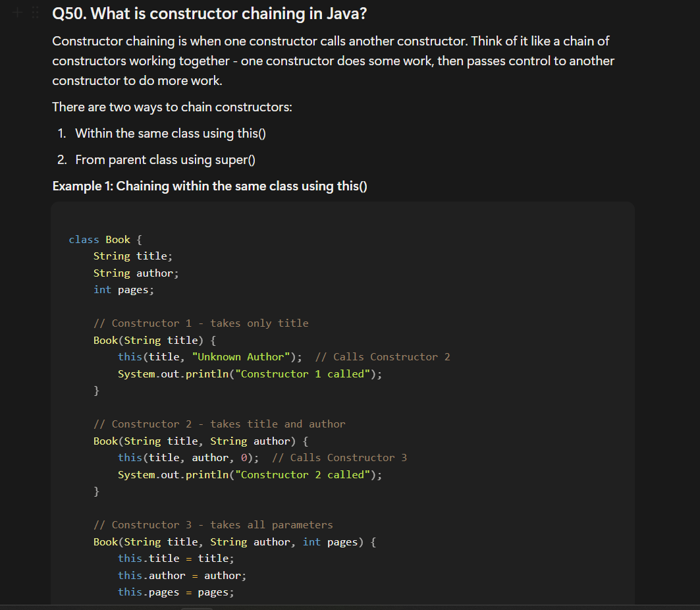The width and height of the screenshot is (700, 610).
Task: Click the heading "Q50. What is constructor chaining in Java?"
Action: point(209,13)
